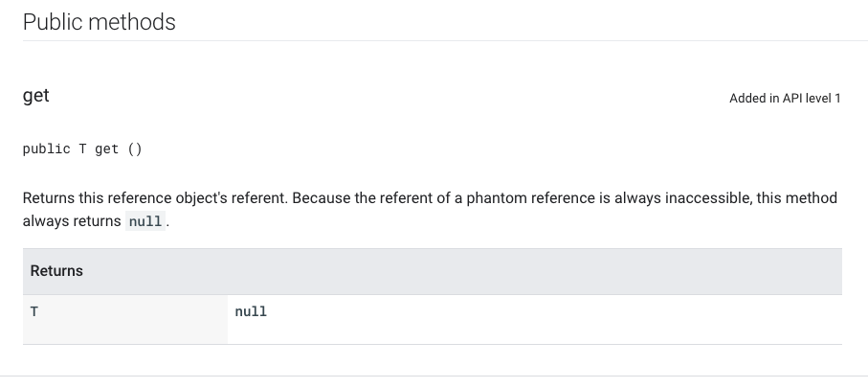Click the parentheses in the method signature
The image size is (868, 388).
(135, 148)
